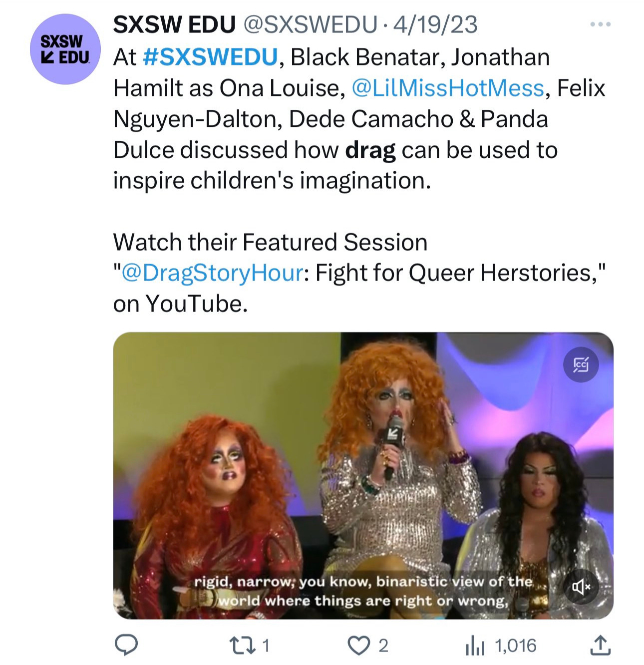Screen dimensions: 644x665
Task: Open the three-dot more options menu
Action: click(600, 24)
